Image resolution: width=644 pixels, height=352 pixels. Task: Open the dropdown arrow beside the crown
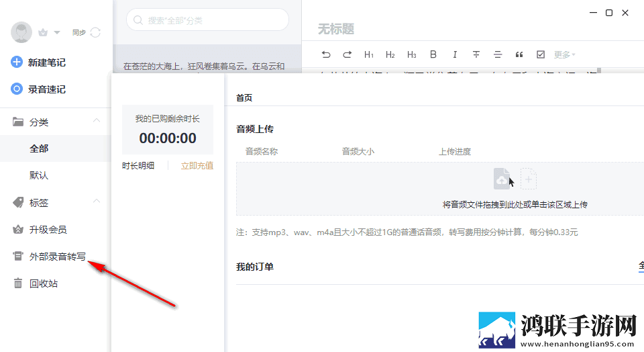click(x=57, y=32)
